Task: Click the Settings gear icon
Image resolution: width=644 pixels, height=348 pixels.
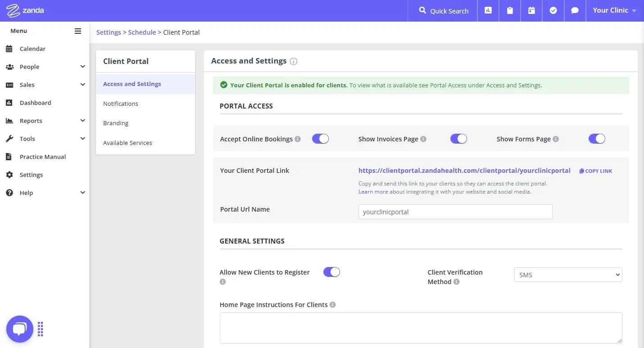Action: [x=9, y=175]
